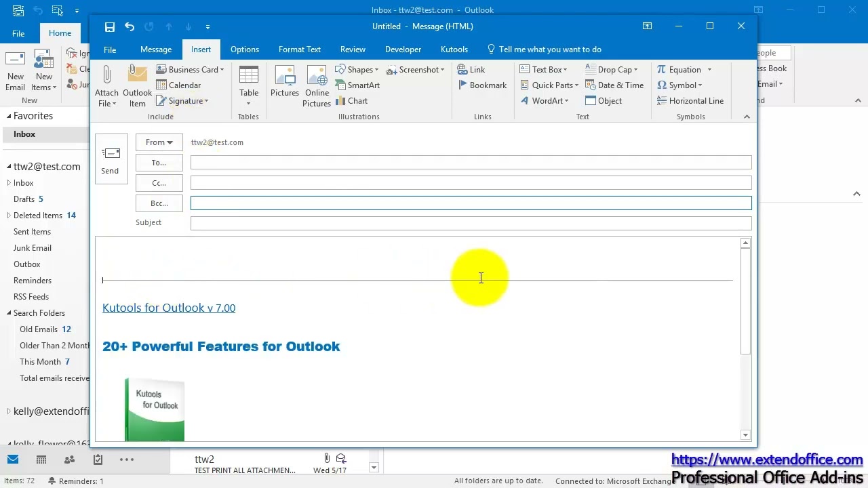Open the RSS Feeds folder

coord(31,297)
